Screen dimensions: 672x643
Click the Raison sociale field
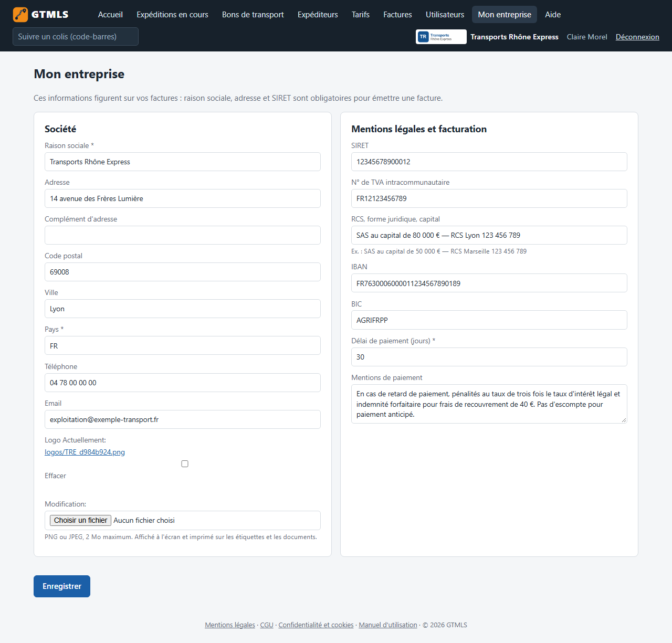(183, 162)
